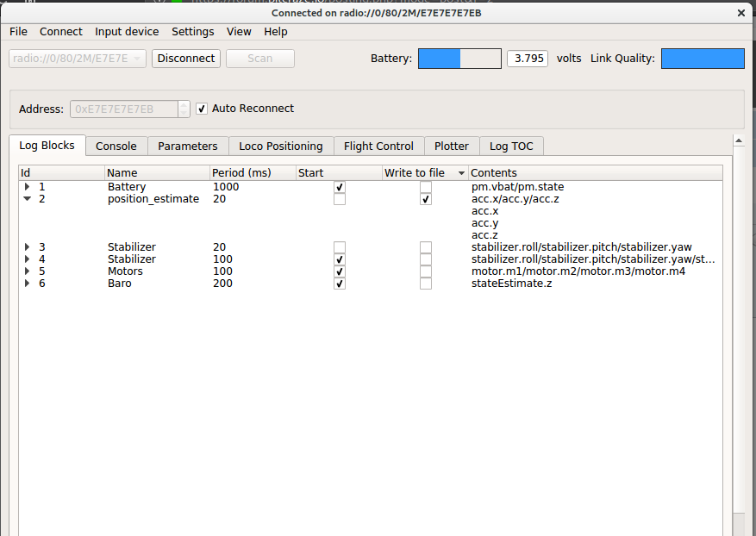This screenshot has width=756, height=536.
Task: Disable Start checkbox for Battery block
Action: pos(340,187)
